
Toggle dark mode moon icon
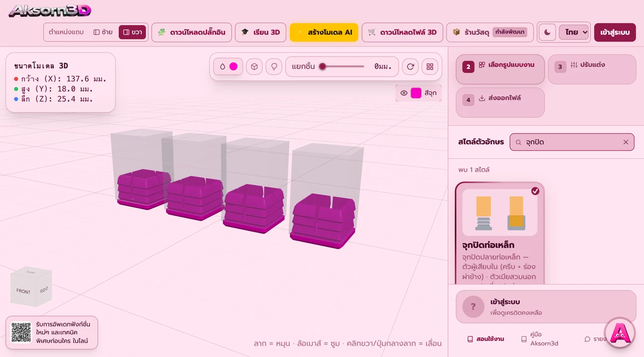pyautogui.click(x=547, y=32)
